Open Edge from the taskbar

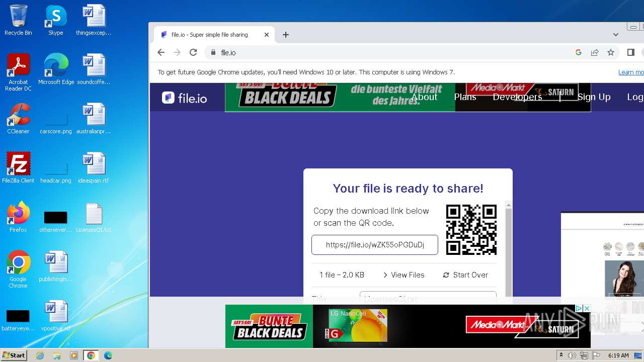click(108, 355)
